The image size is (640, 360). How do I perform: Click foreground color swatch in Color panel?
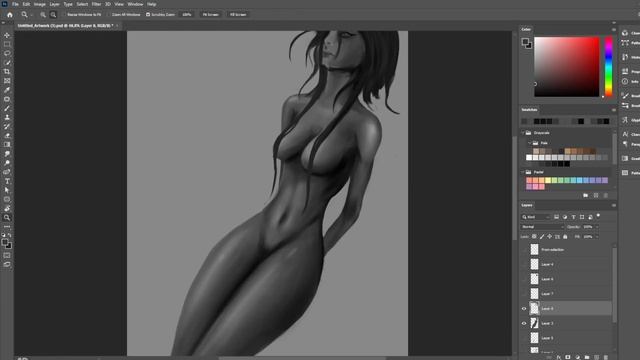[x=525, y=42]
